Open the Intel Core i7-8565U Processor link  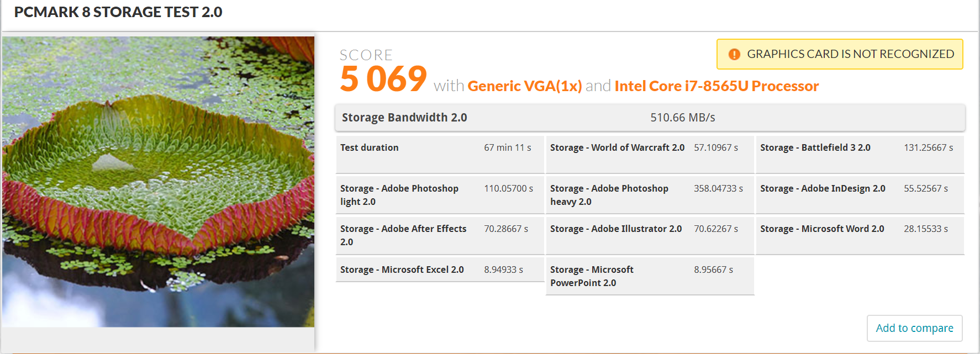[x=716, y=86]
